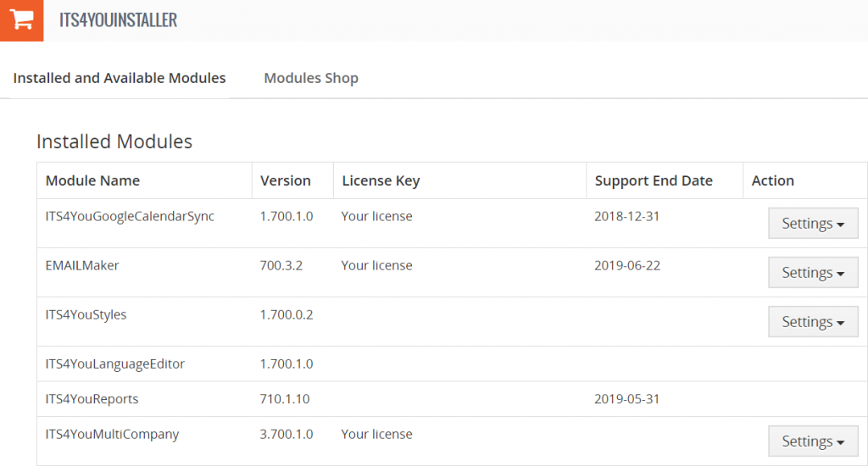The image size is (868, 466).
Task: Click the License Key column header
Action: pyautogui.click(x=381, y=181)
